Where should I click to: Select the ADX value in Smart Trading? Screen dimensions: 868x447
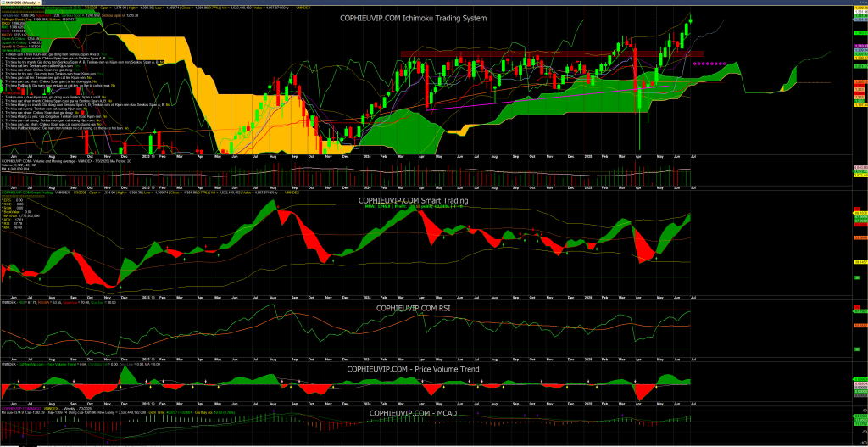[19, 220]
